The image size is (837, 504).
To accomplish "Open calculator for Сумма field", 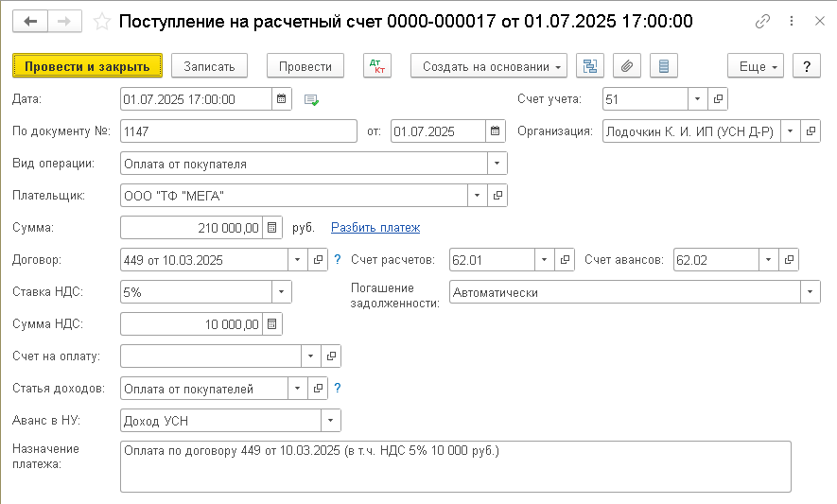I will pyautogui.click(x=272, y=227).
